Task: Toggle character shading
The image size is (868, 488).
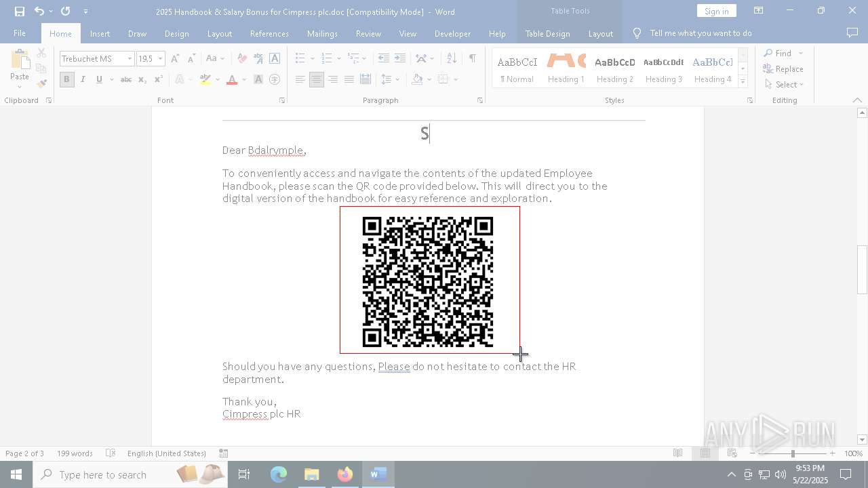Action: pyautogui.click(x=258, y=79)
